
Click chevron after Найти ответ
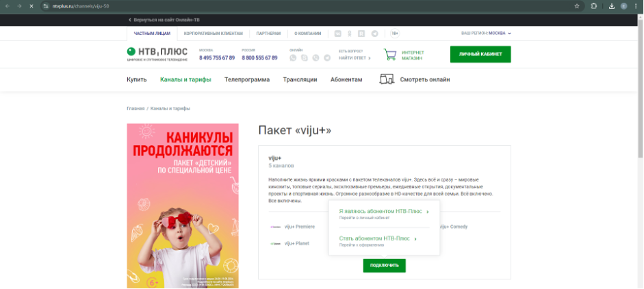(x=370, y=58)
